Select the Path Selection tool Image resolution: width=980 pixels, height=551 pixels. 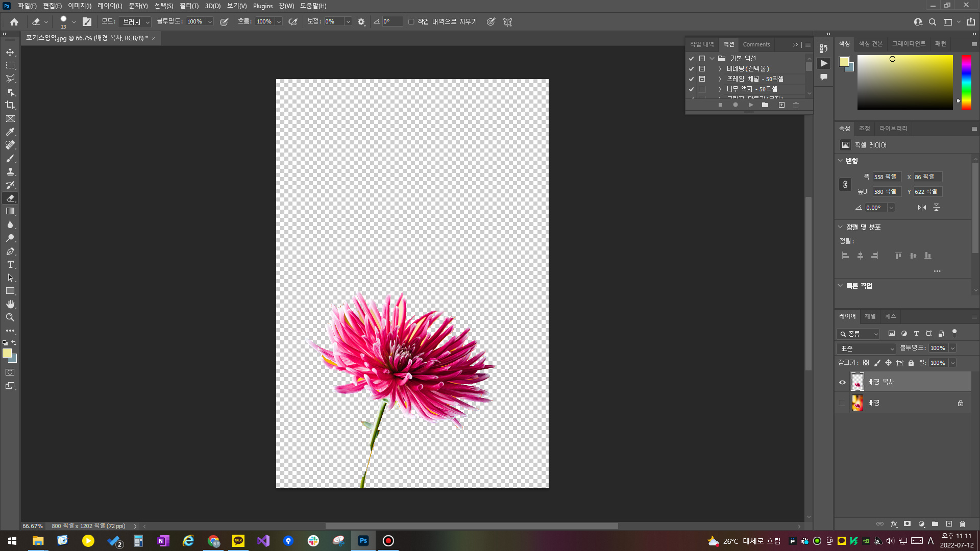coord(10,278)
